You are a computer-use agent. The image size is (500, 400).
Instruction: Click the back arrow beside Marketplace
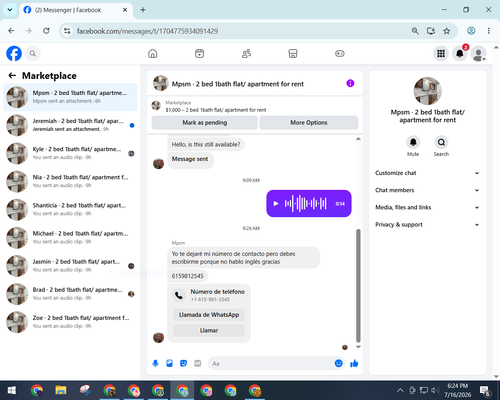[x=12, y=76]
